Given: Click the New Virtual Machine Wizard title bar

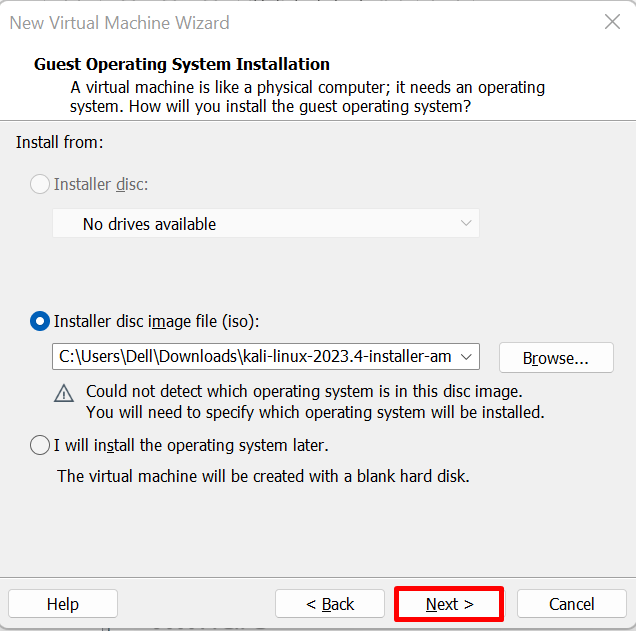Looking at the screenshot, I should coord(119,23).
